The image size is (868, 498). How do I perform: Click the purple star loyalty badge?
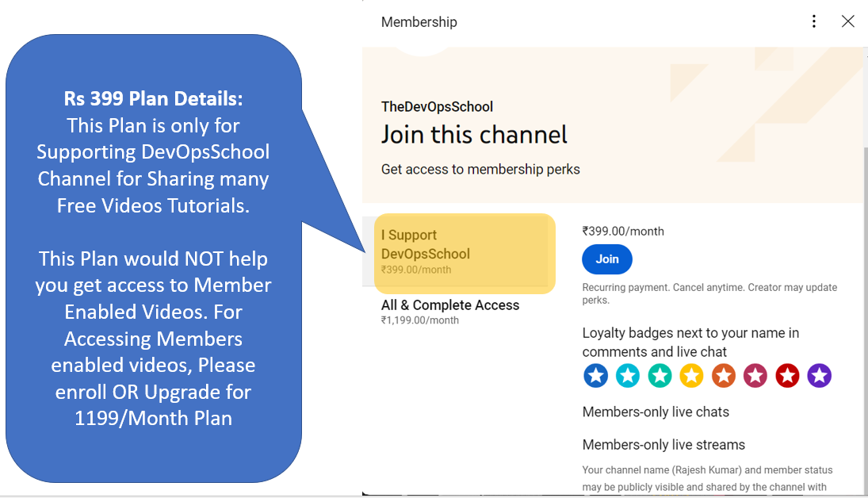[820, 376]
